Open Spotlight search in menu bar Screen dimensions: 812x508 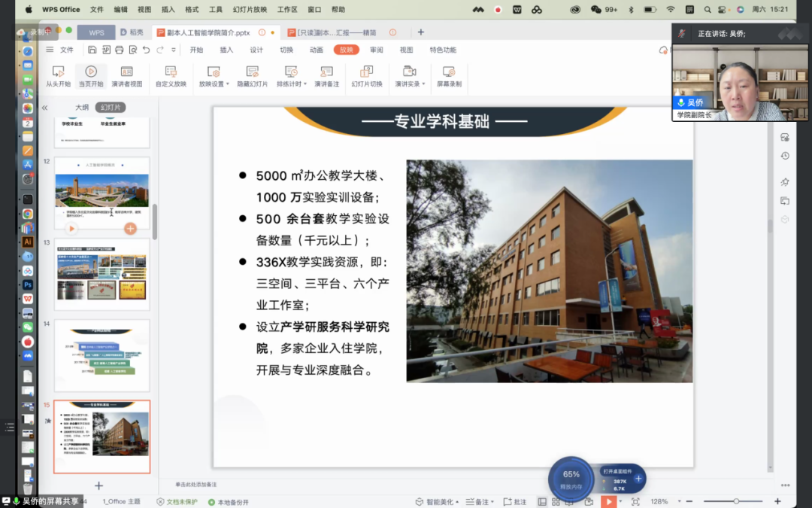(707, 9)
